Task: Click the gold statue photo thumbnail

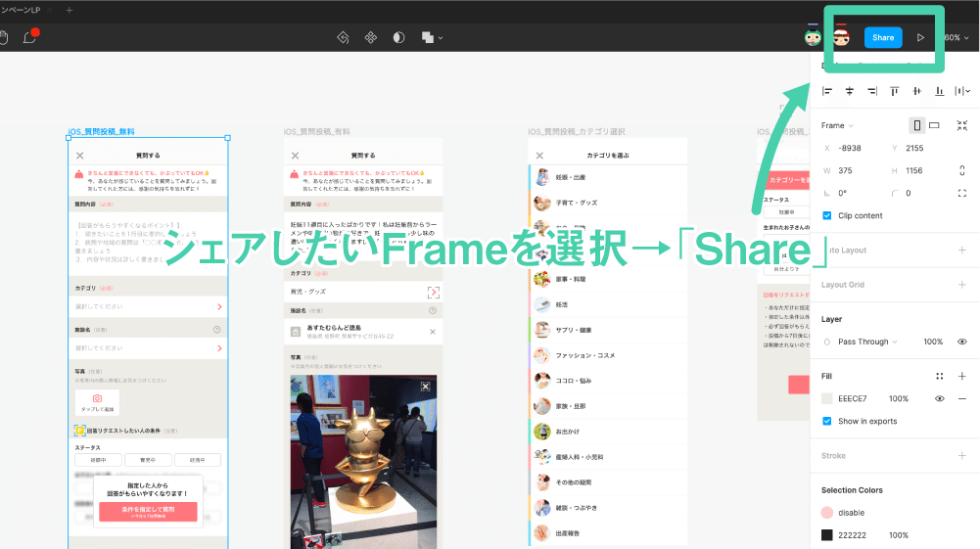Action: (x=363, y=462)
